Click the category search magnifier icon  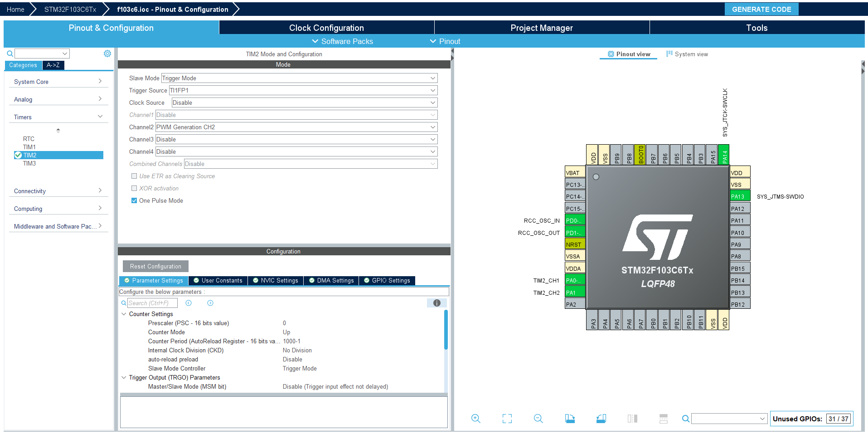[10, 54]
